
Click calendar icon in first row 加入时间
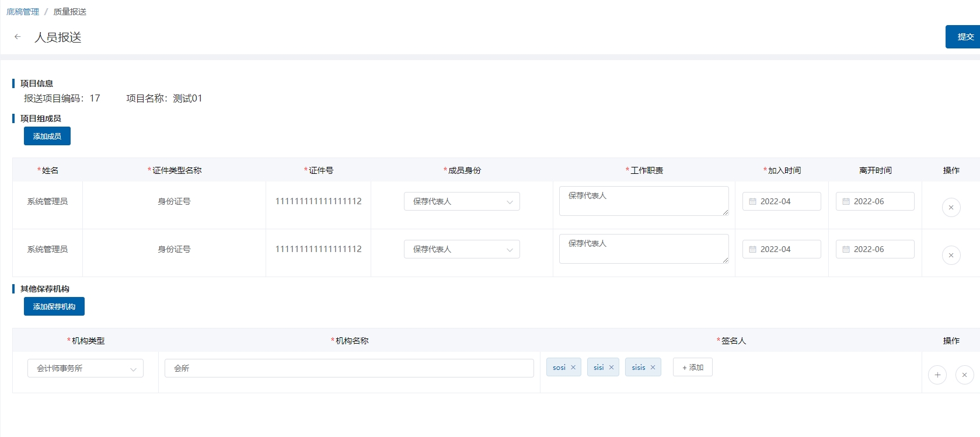752,201
